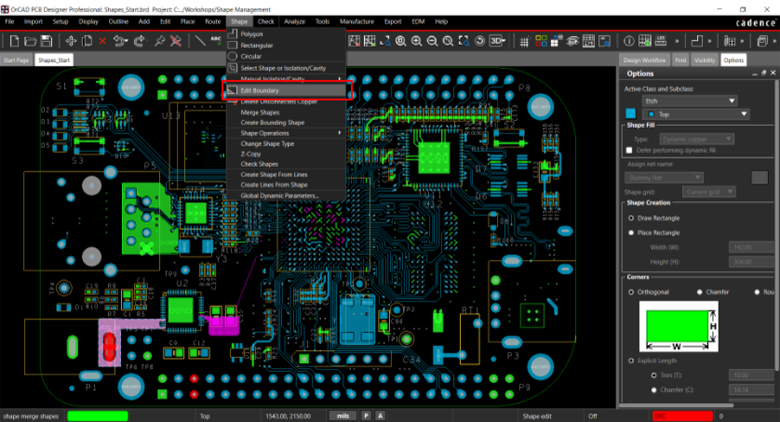
Task: Select the ABC Add Text icon
Action: pos(216,40)
